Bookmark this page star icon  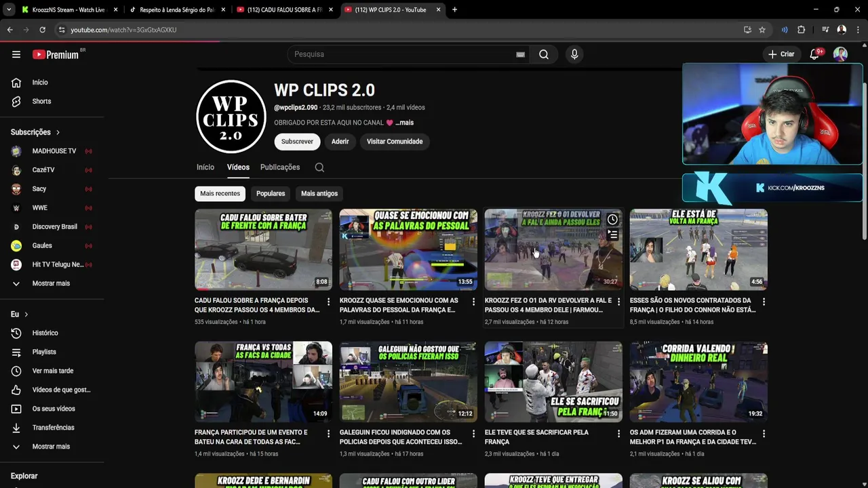pos(762,30)
